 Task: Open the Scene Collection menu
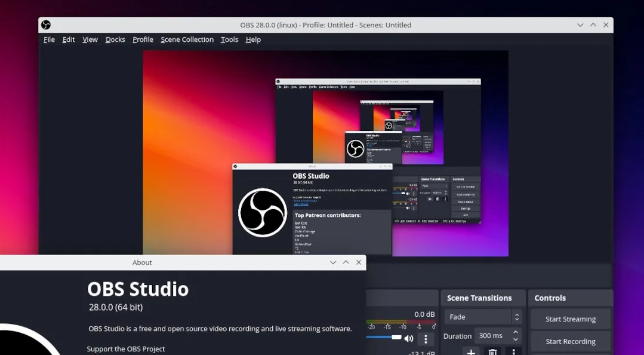click(x=187, y=39)
